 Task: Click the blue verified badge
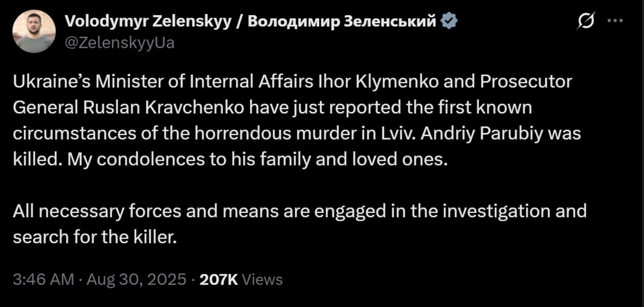point(449,21)
